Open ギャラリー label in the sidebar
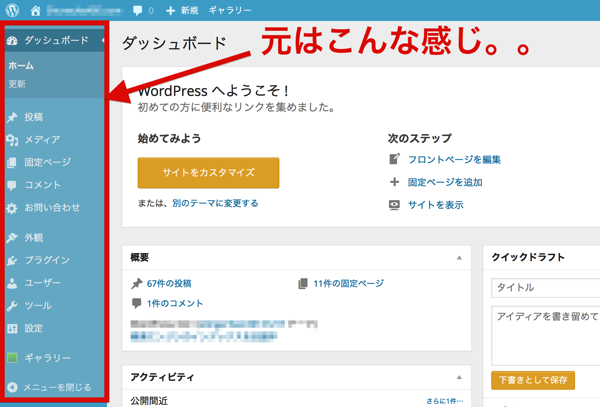This screenshot has width=600, height=407. click(x=47, y=358)
